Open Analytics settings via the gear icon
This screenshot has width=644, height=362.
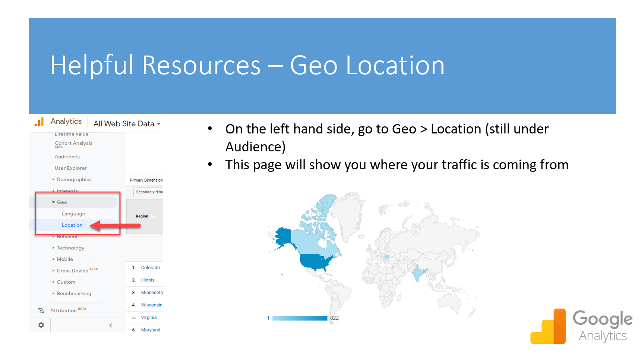(40, 325)
